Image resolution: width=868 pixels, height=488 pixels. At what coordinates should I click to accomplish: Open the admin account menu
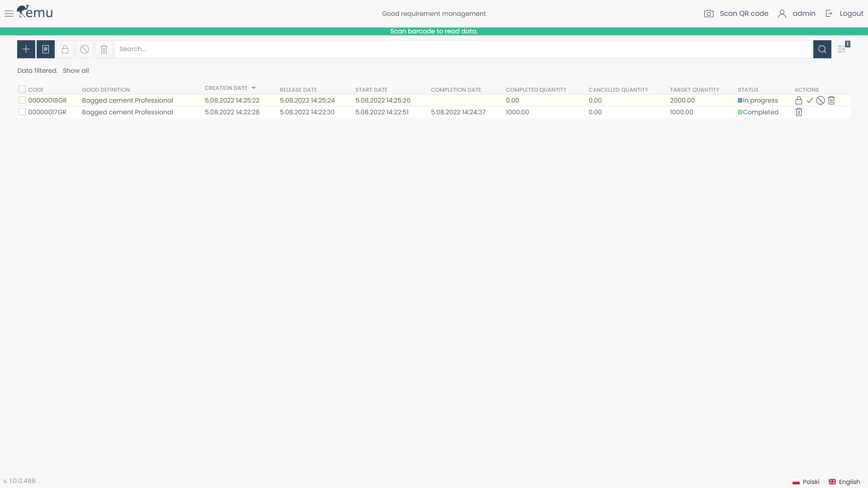click(x=797, y=14)
